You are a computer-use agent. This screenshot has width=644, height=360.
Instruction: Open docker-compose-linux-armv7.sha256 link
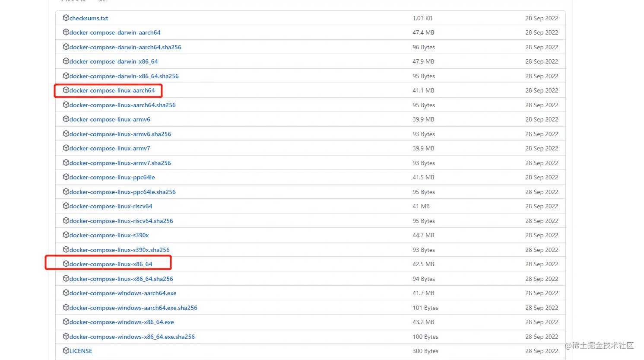click(x=120, y=163)
